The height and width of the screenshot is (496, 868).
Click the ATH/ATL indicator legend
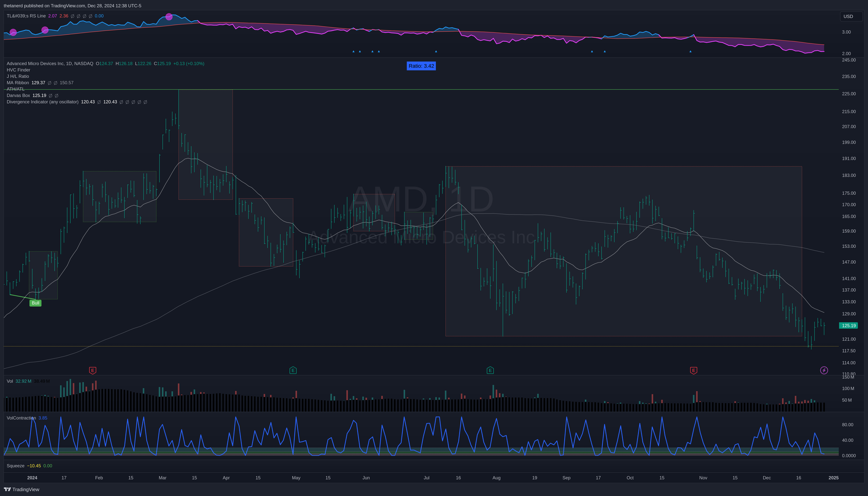pyautogui.click(x=16, y=89)
